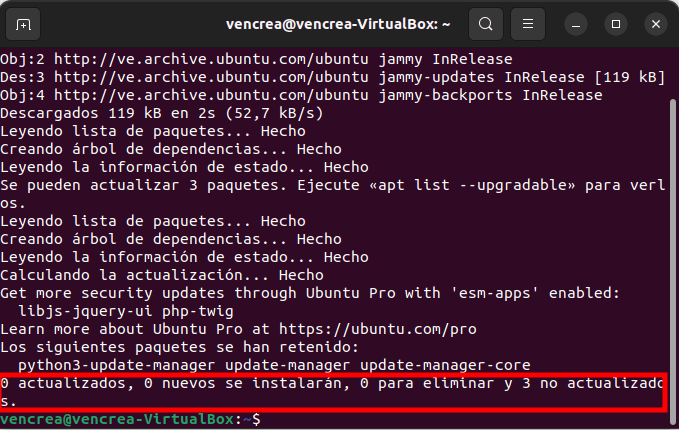The height and width of the screenshot is (430, 679).
Task: Click 'Get more security updates' line
Action: pyautogui.click(x=310, y=293)
